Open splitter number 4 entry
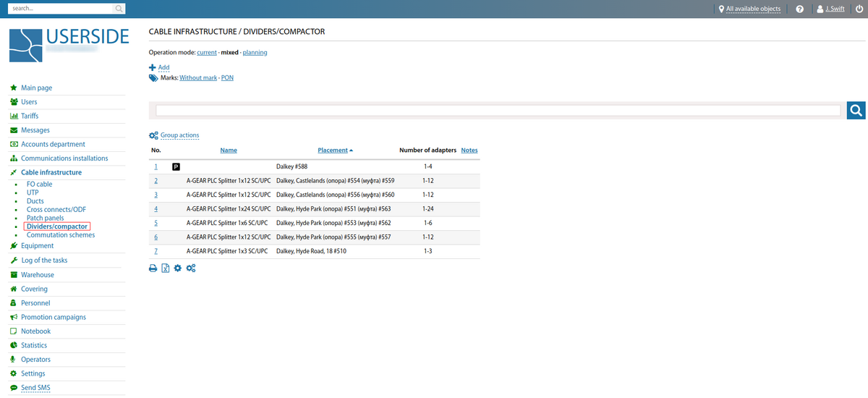 156,209
